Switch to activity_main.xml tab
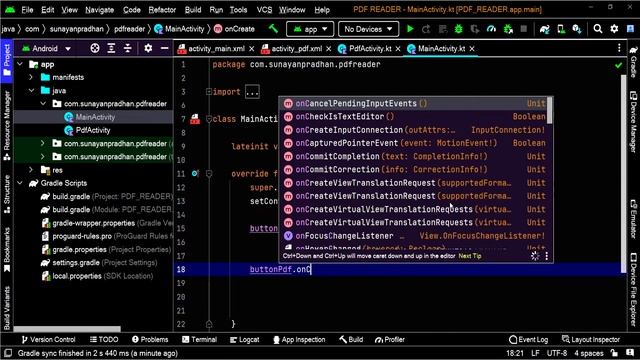Screen dimensions: 640x360 (216, 49)
